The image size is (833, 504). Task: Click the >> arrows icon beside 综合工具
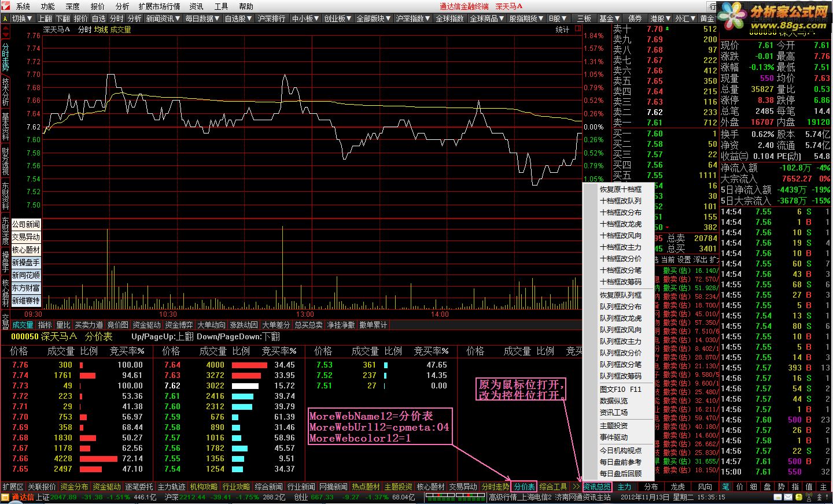(x=576, y=487)
